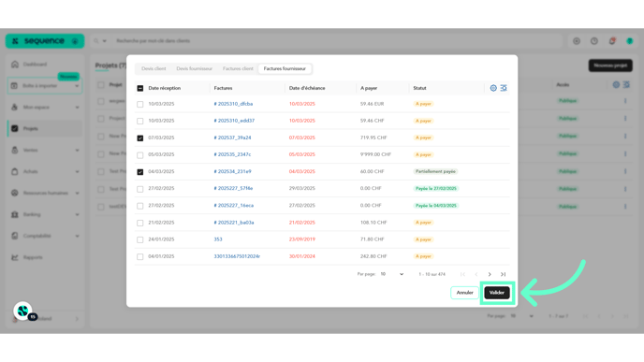644x362 pixels.
Task: Open the search type dropdown arrow
Action: pos(104,41)
